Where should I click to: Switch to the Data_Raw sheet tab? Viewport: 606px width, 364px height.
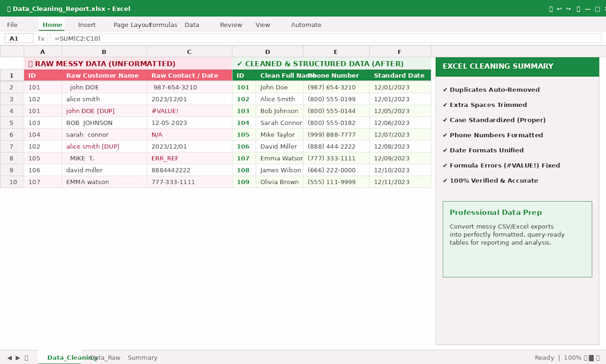tap(106, 358)
